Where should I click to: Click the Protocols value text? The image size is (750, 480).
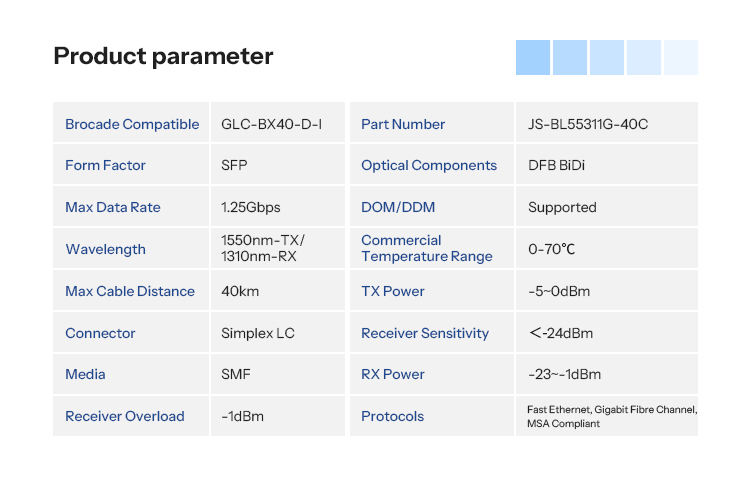click(612, 416)
